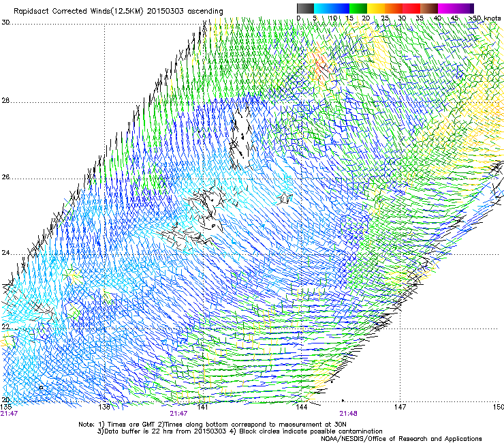
Task: Choose the brown 35-40 knots legend swatch
Action: point(429,8)
